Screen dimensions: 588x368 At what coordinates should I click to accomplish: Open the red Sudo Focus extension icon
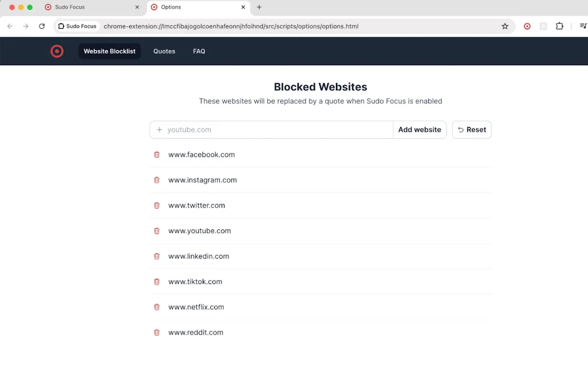point(527,26)
